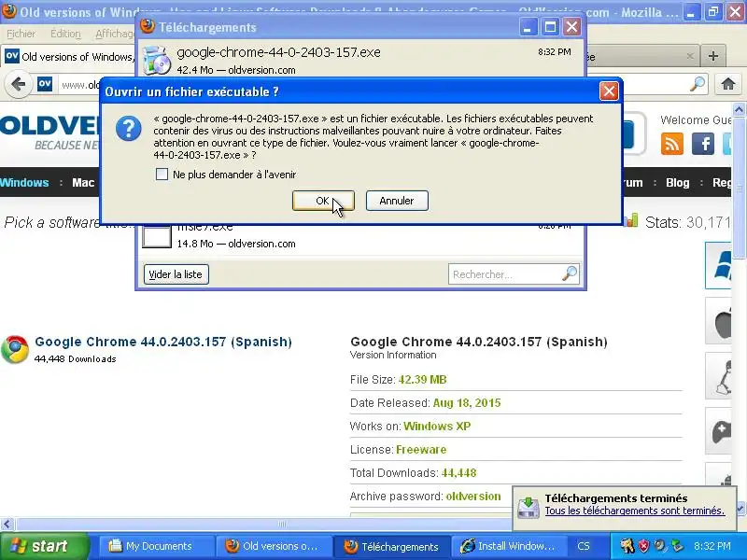This screenshot has height=560, width=747.
Task: Click the desk lamp sidebar icon
Action: click(x=719, y=376)
